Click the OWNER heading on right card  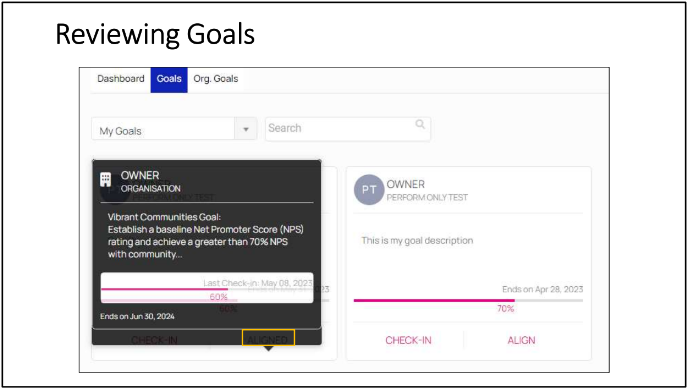[405, 184]
